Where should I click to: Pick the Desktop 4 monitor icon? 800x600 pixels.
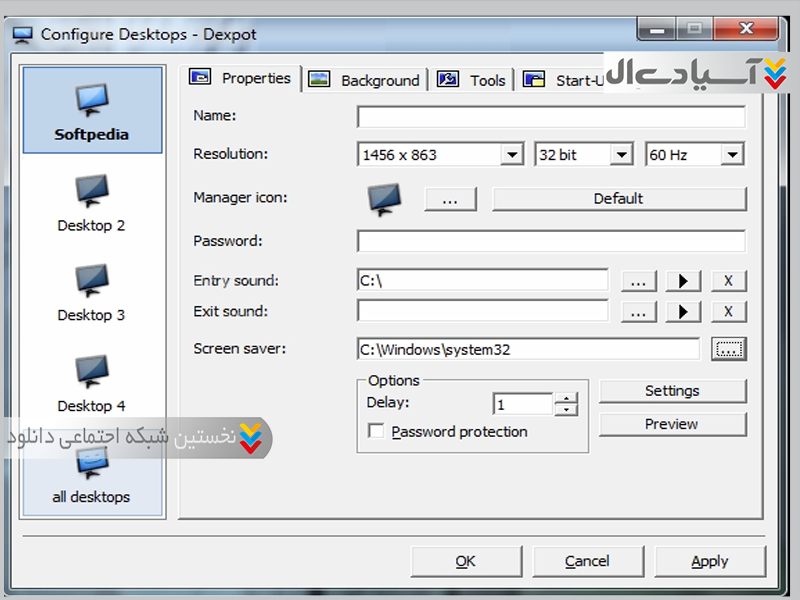tap(92, 372)
